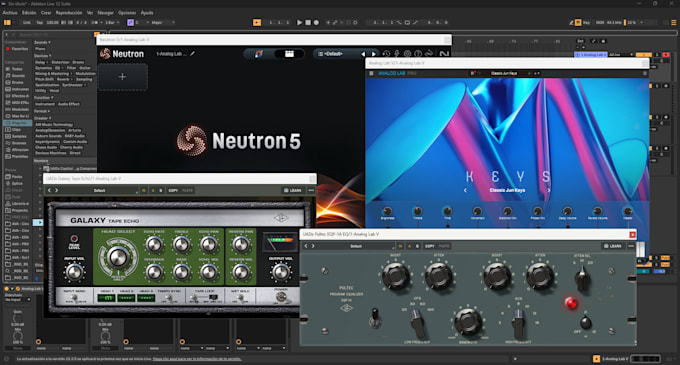Screen dimensions: 680x365
Task: Expand the Sounds filter group
Action: point(42,42)
